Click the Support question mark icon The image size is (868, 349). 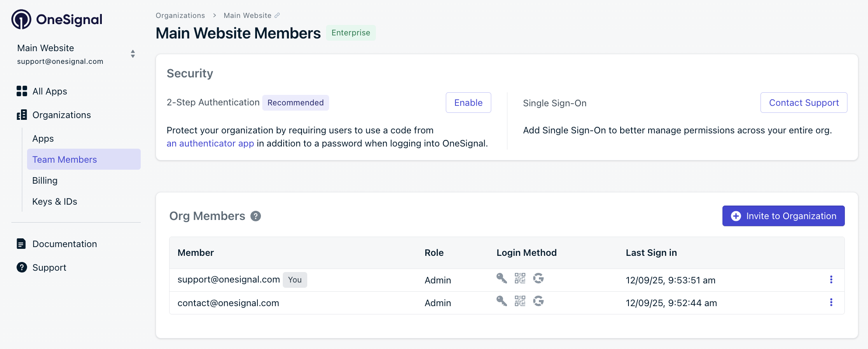point(22,267)
